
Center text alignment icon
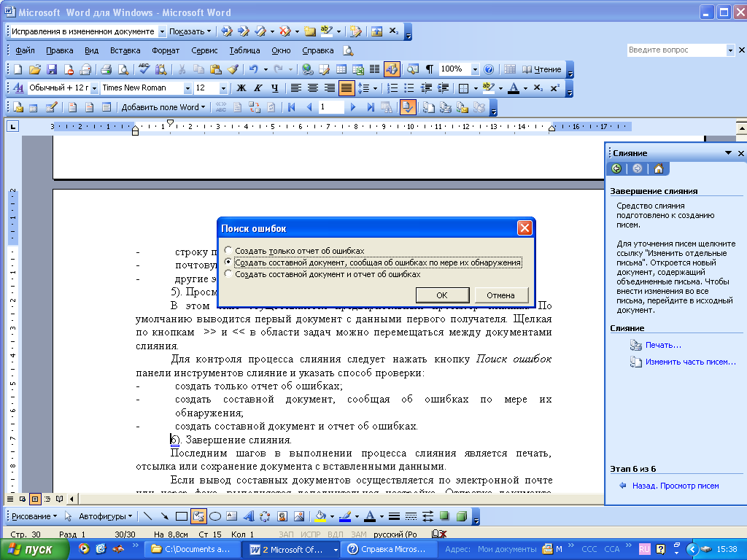pyautogui.click(x=312, y=88)
